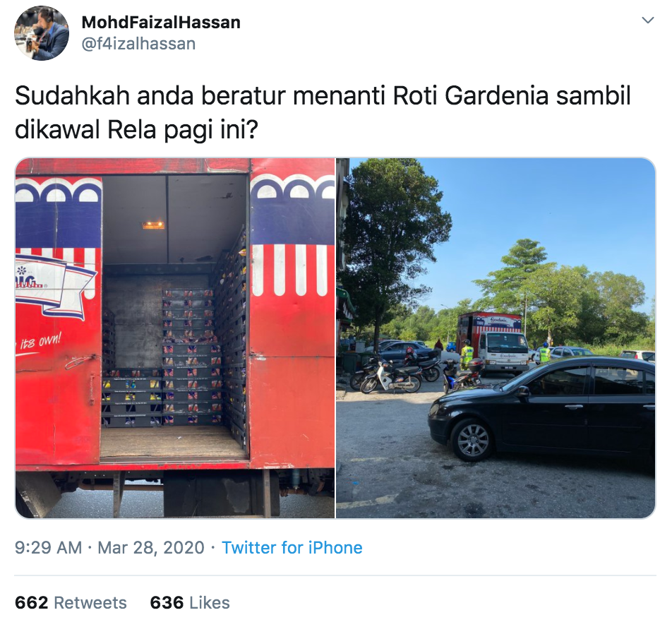This screenshot has height=627, width=672.
Task: Click the Mar 28, 2020 date
Action: [x=151, y=548]
